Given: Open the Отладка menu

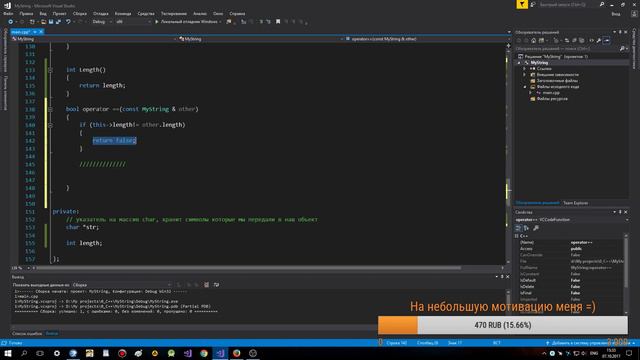Looking at the screenshot, I should 100,13.
